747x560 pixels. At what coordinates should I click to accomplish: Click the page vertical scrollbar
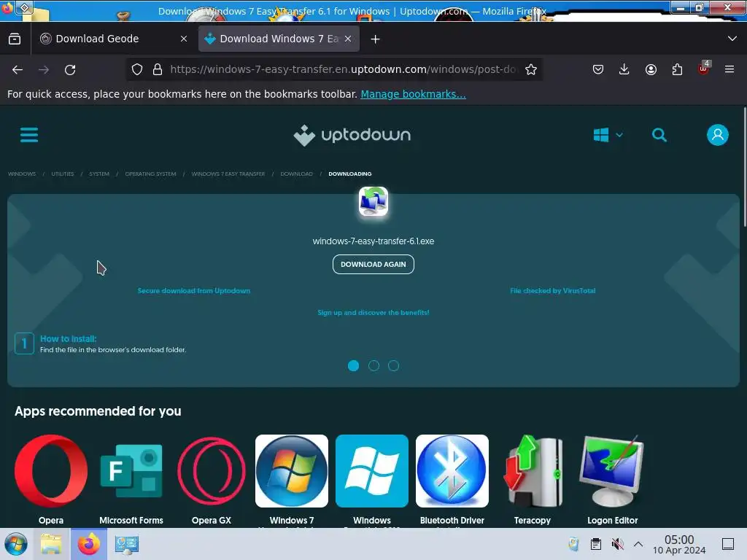744,168
